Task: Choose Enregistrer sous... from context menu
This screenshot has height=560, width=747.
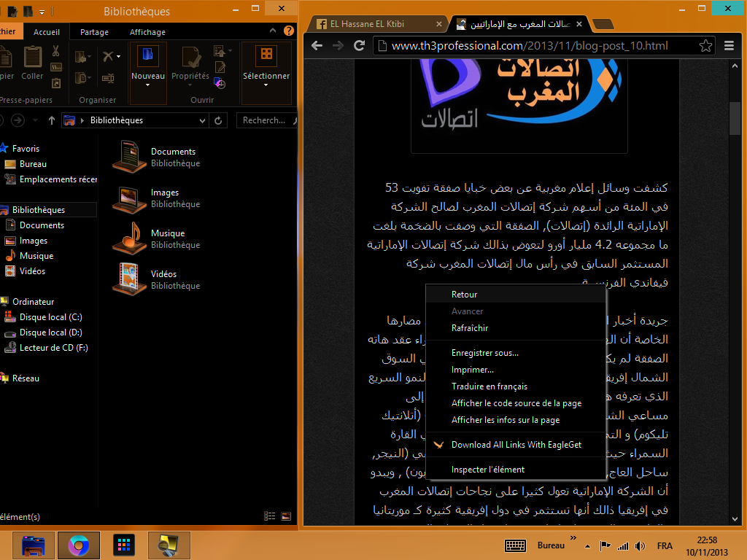Action: 484,353
